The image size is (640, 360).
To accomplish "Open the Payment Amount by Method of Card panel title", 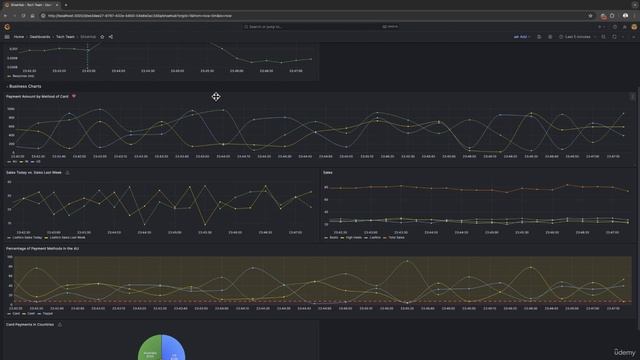I will tap(37, 97).
